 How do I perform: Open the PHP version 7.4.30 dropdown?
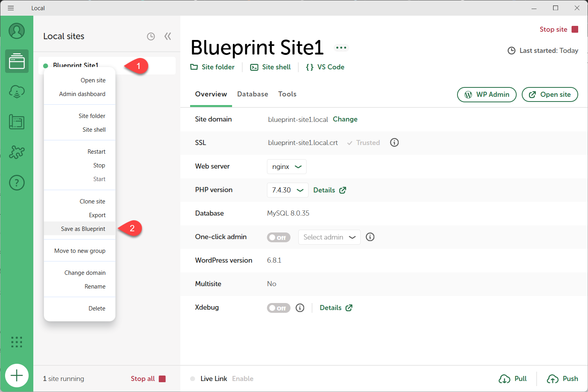(x=287, y=190)
